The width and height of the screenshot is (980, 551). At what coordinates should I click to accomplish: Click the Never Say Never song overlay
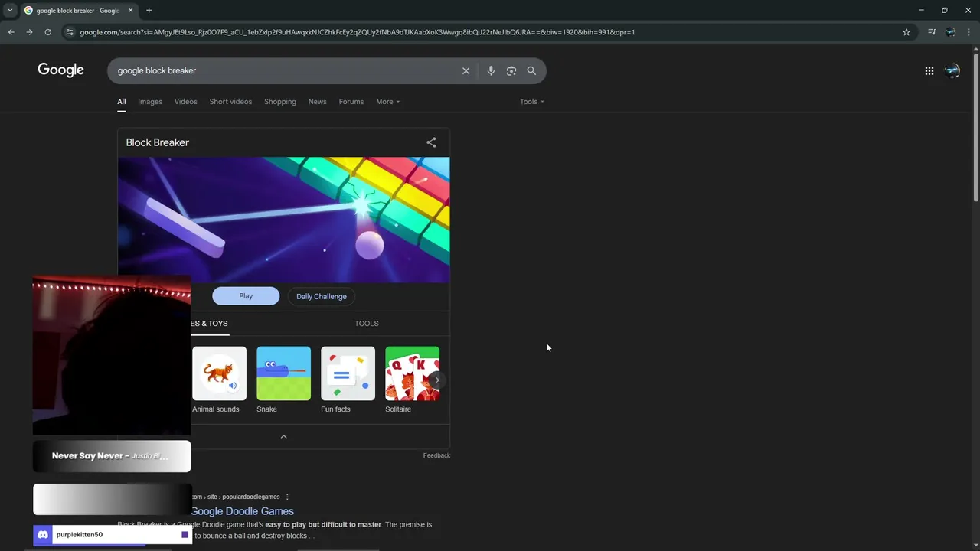pos(112,456)
